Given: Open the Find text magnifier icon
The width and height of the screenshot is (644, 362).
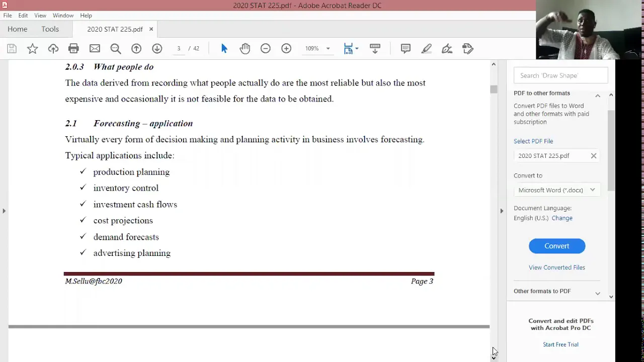Looking at the screenshot, I should point(116,49).
